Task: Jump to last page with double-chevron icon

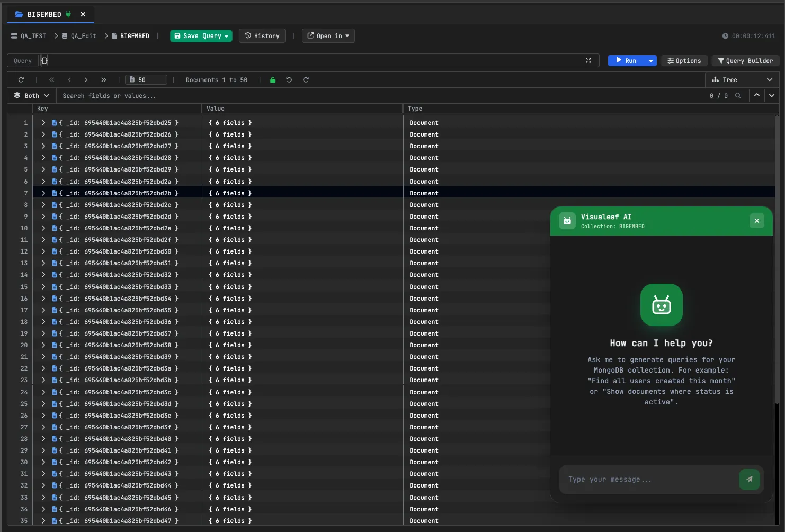Action: (x=104, y=79)
